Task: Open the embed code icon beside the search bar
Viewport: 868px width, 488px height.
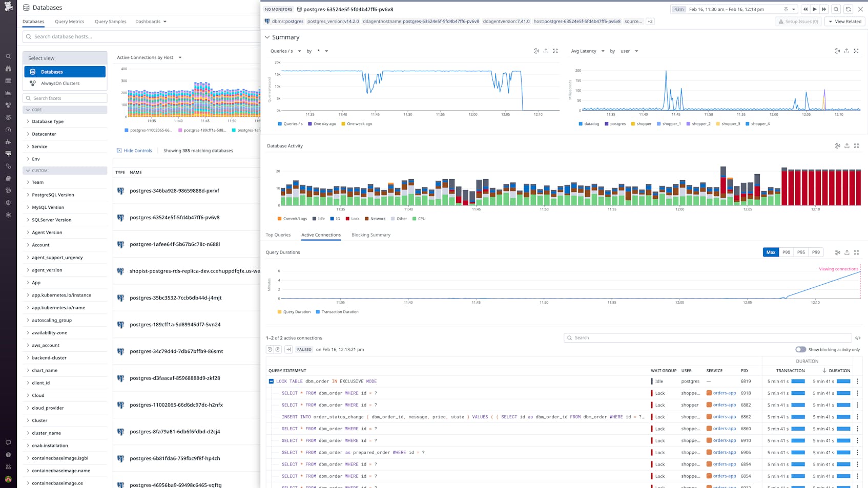Action: (859, 337)
